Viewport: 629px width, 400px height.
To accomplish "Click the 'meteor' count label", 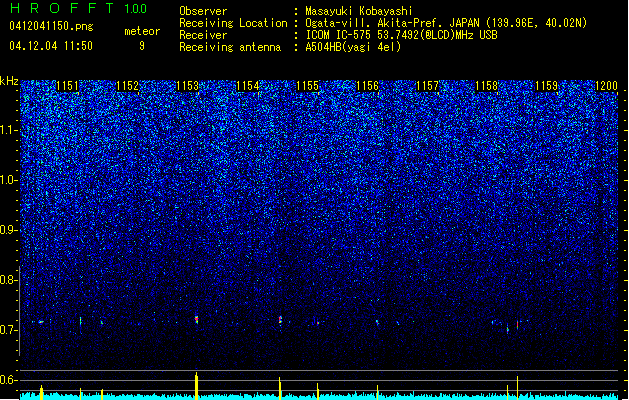I will [x=142, y=31].
